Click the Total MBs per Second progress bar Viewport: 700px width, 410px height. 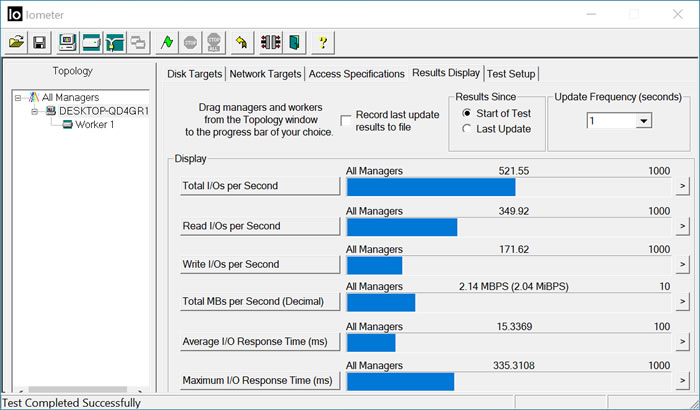coord(509,303)
